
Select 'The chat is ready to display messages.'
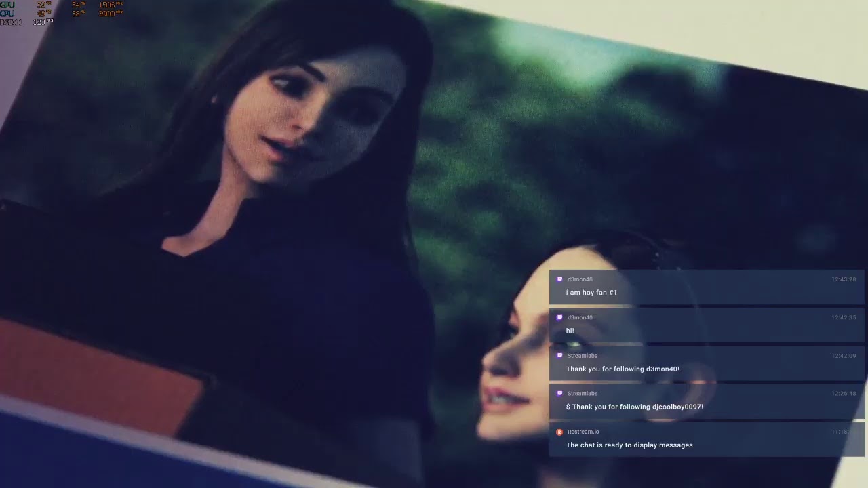tap(630, 445)
